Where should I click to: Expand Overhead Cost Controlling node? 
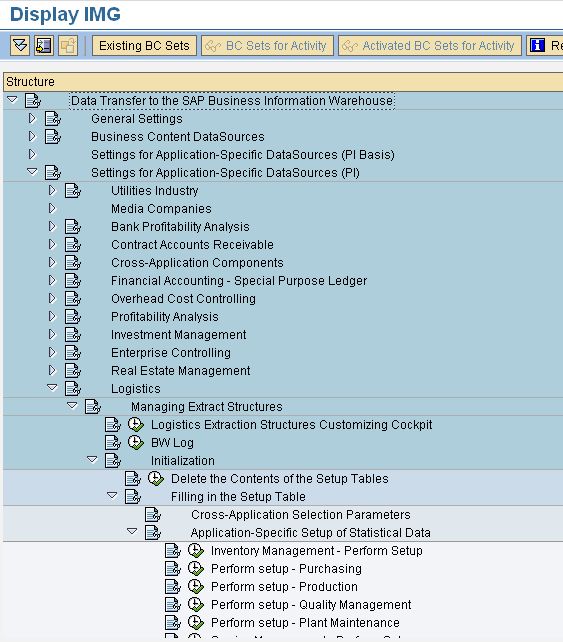52,298
